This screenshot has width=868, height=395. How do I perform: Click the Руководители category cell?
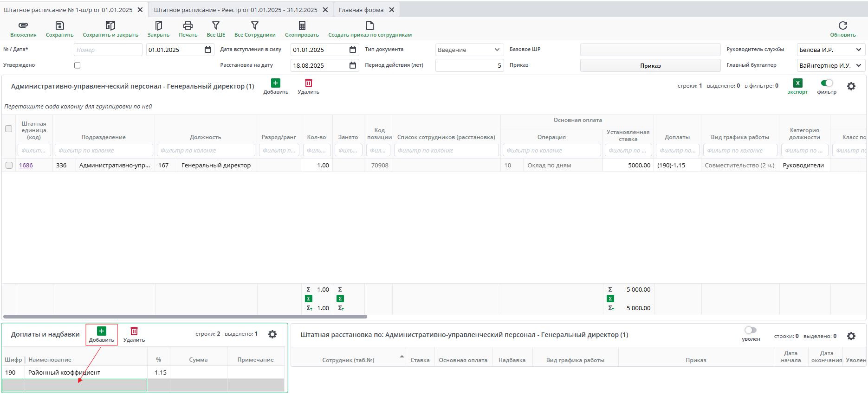804,165
